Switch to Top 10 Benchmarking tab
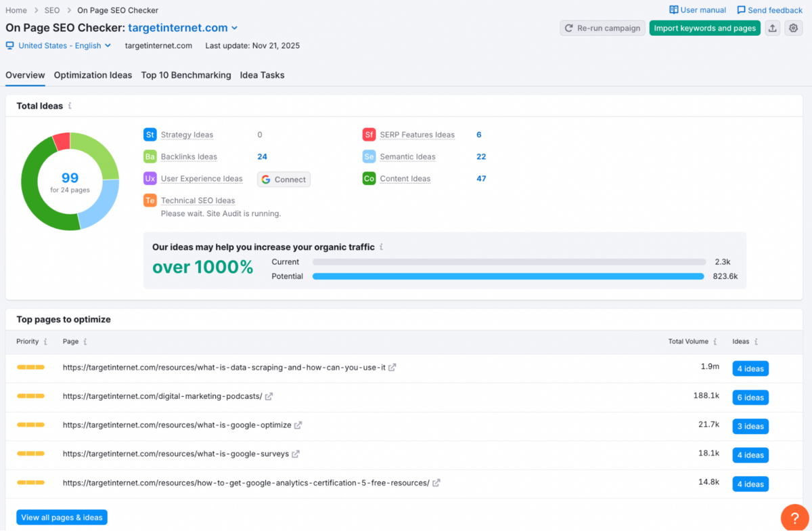The width and height of the screenshot is (812, 531). point(186,75)
